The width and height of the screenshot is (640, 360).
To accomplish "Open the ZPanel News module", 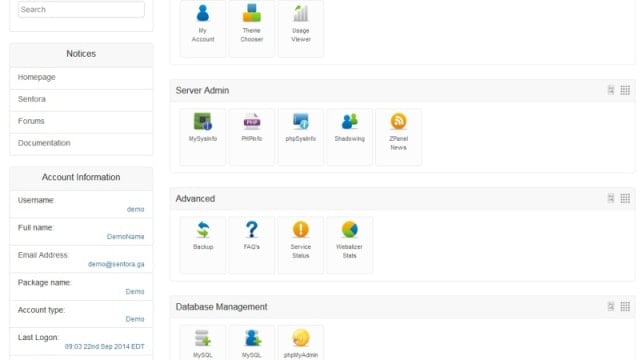I will [x=398, y=137].
